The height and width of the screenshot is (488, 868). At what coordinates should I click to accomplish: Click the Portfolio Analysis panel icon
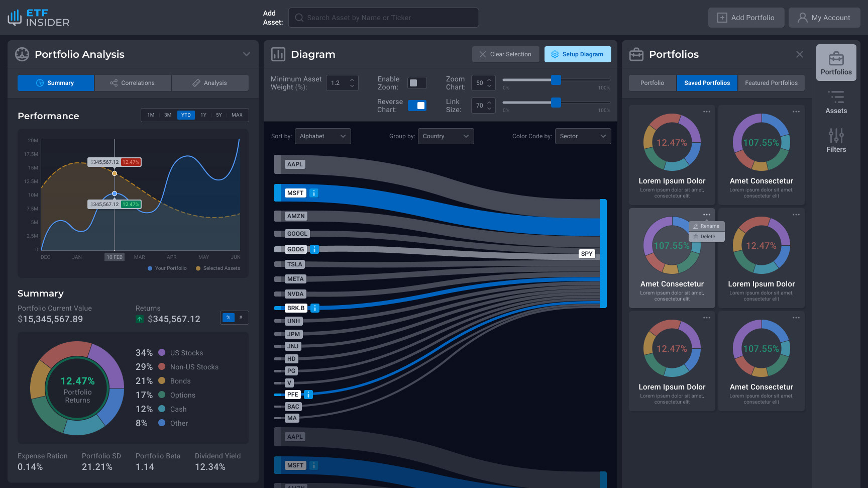(22, 54)
